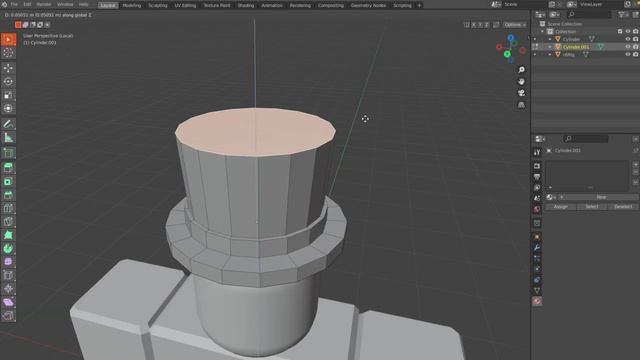Activate the Loop Cut tool

(x=8, y=208)
